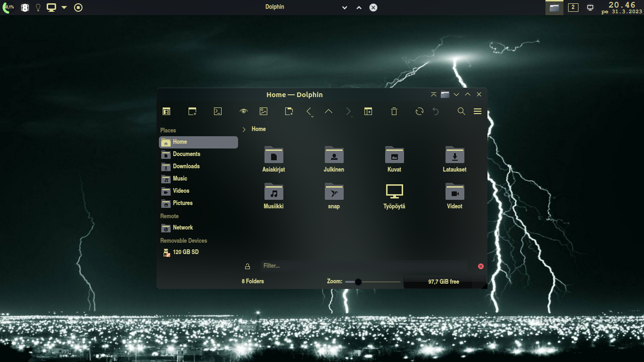Open Documents in Places sidebar
Image resolution: width=644 pixels, height=362 pixels.
198,154
